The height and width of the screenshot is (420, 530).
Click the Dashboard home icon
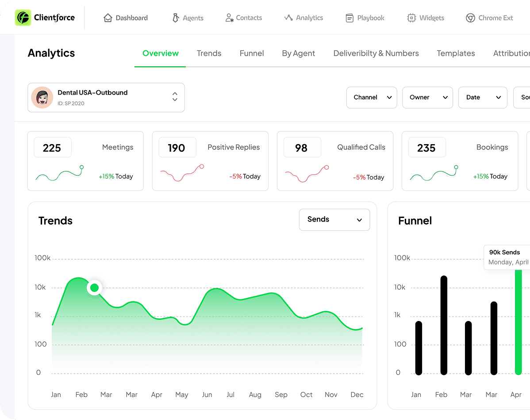[x=108, y=18]
